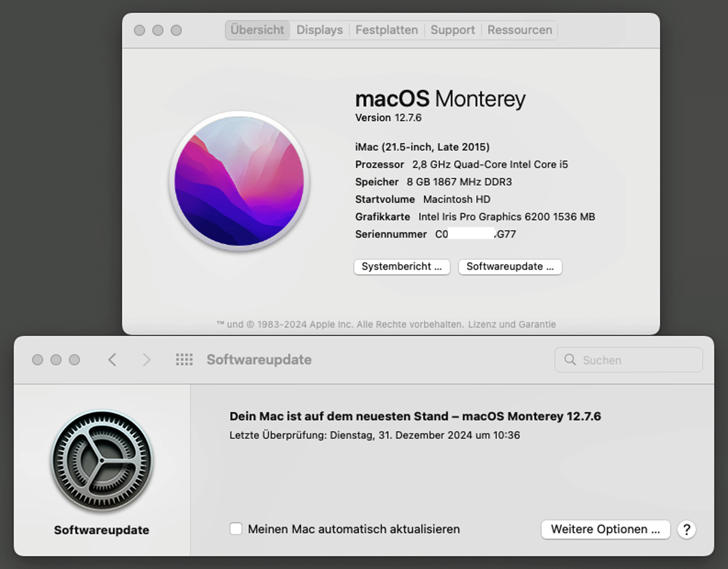The image size is (728, 569).
Task: Zoom the About This Mac window
Action: [x=176, y=30]
